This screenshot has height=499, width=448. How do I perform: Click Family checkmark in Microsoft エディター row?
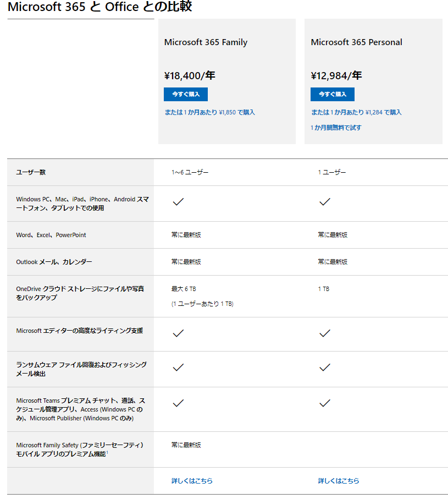click(178, 333)
